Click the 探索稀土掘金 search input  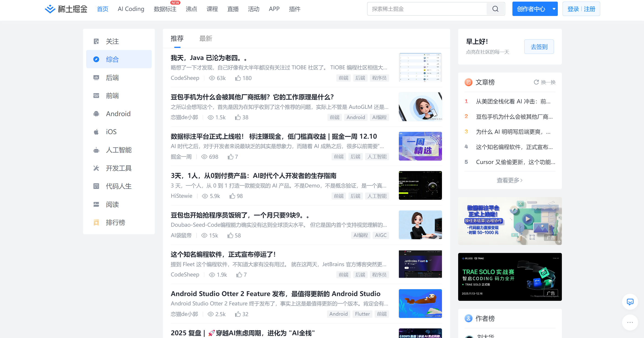425,9
